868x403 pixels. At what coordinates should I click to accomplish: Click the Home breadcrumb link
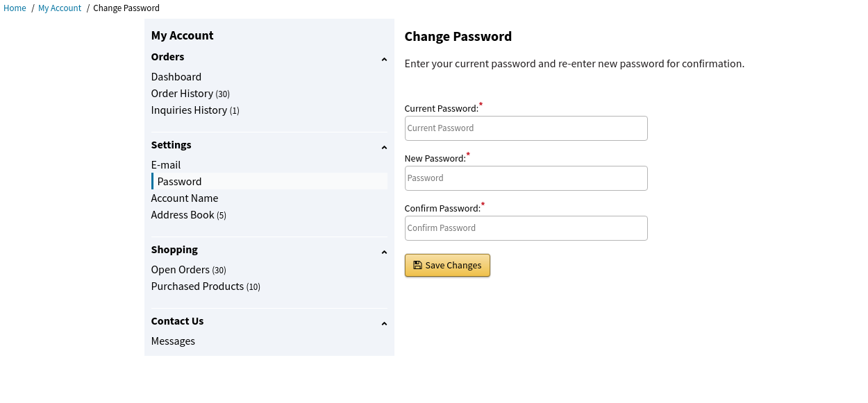(15, 8)
